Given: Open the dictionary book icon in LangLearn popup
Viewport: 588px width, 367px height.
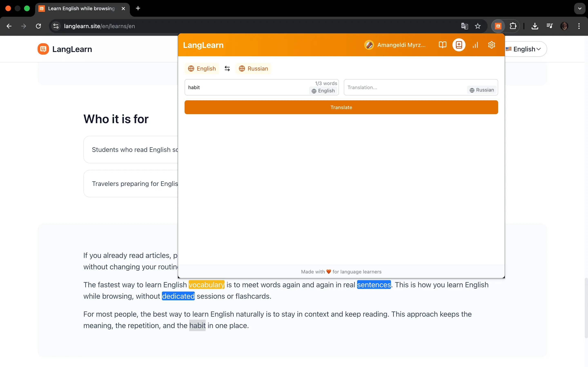Looking at the screenshot, I should pos(442,45).
